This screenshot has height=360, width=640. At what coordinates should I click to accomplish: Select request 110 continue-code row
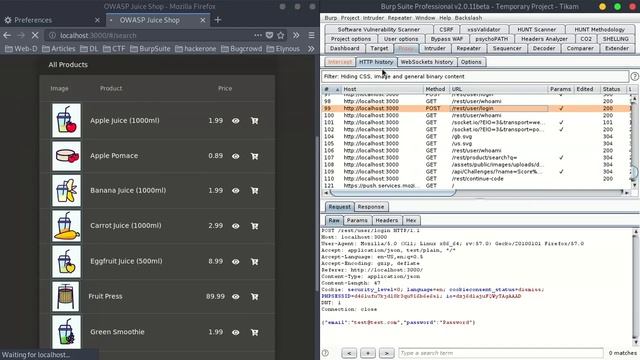pyautogui.click(x=476, y=179)
